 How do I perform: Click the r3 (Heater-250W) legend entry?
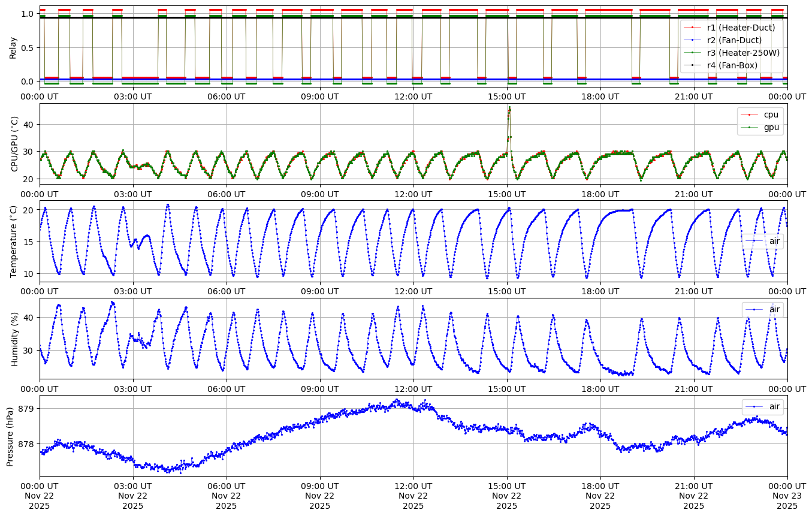743,53
